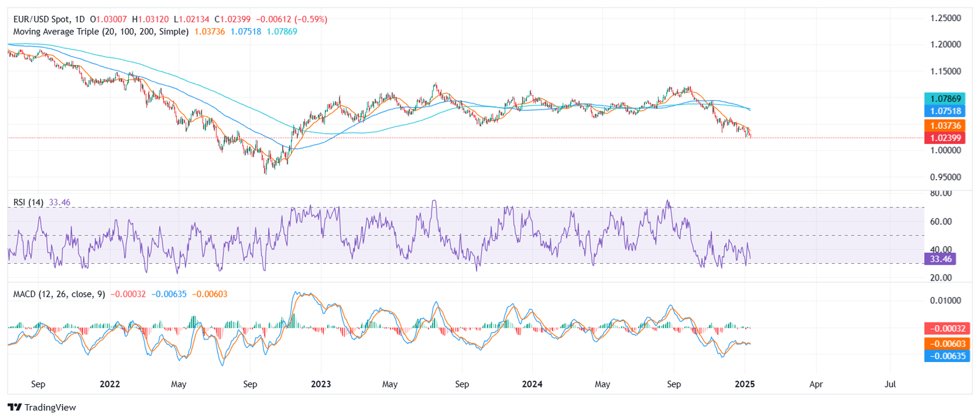Select the MACD (12, 26, close, 9) legend
Viewport: 980px width, 420px height.
pos(59,294)
